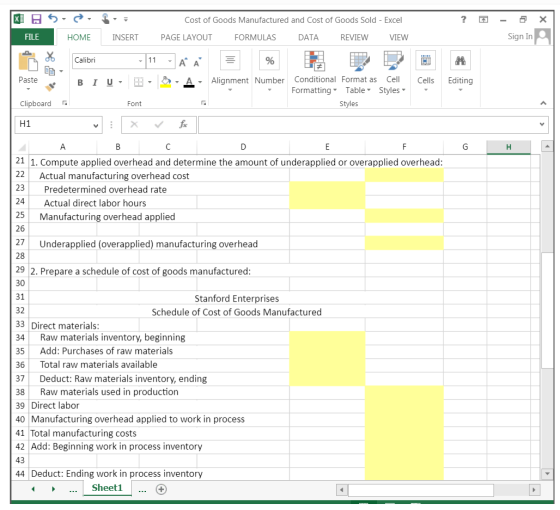Switch to the FORMULAS tab
The height and width of the screenshot is (510, 560).
[x=255, y=38]
